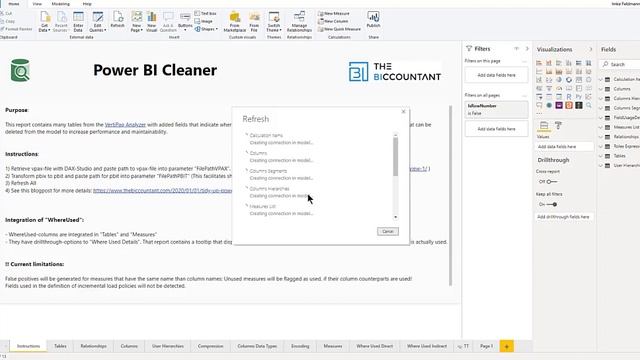Add a new page with plus button

[507, 347]
